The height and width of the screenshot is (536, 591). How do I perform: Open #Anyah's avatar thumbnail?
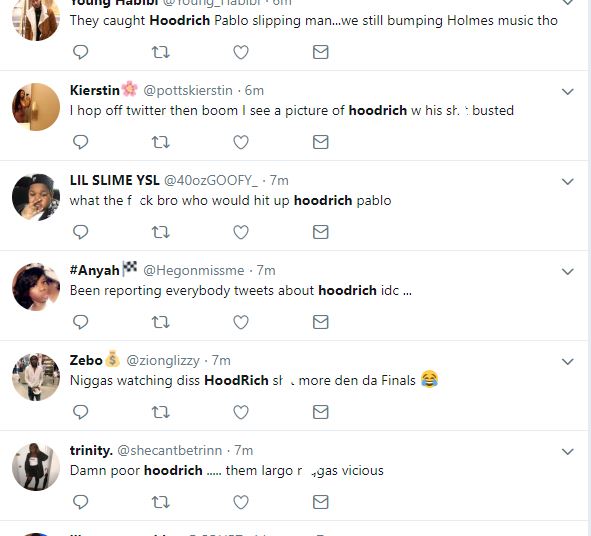tap(36, 287)
